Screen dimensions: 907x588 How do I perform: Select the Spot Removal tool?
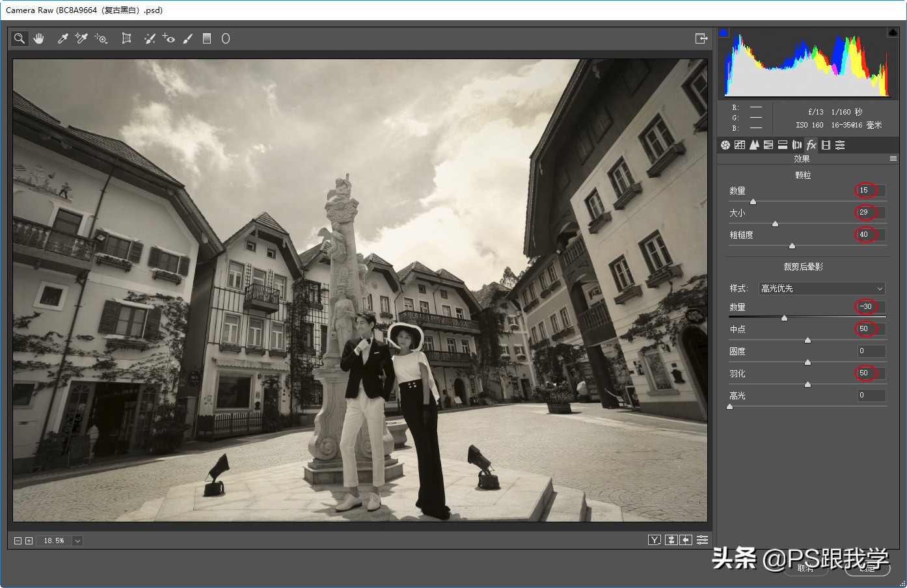149,38
